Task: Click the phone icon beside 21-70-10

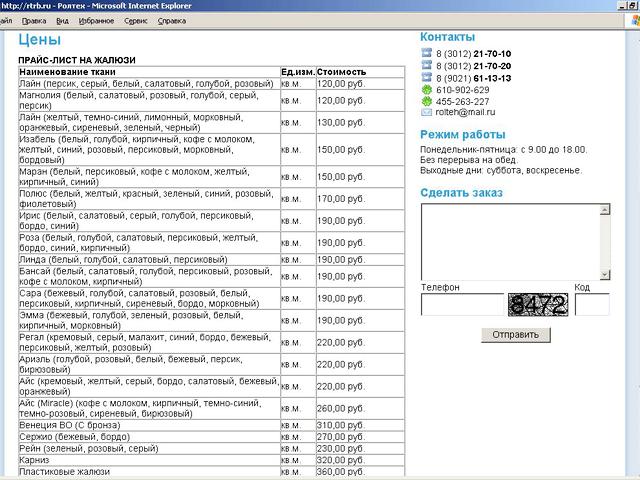Action: pyautogui.click(x=426, y=53)
